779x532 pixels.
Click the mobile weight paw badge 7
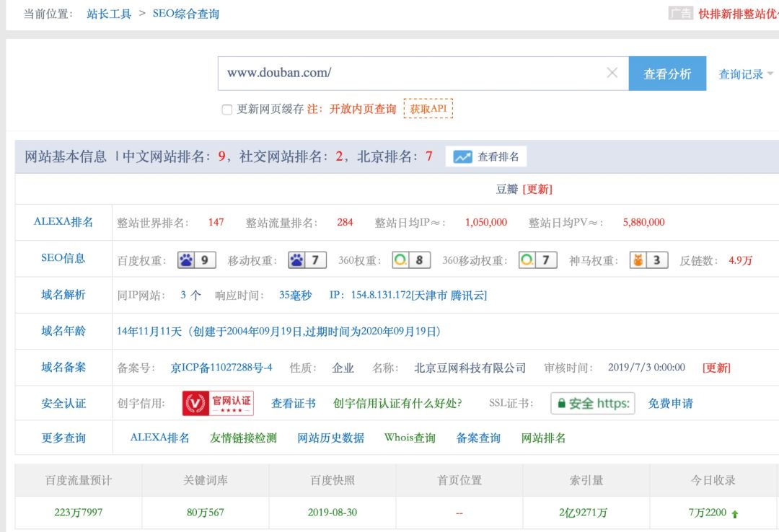pyautogui.click(x=307, y=260)
